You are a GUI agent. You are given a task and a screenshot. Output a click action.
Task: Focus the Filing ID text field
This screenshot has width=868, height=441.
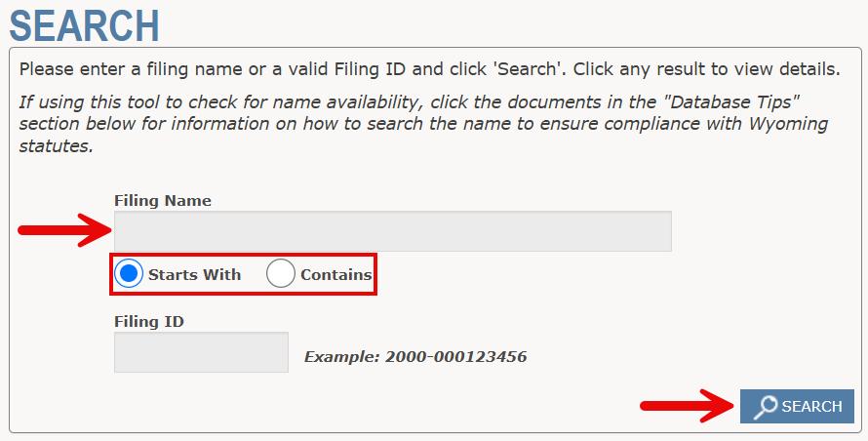point(201,352)
